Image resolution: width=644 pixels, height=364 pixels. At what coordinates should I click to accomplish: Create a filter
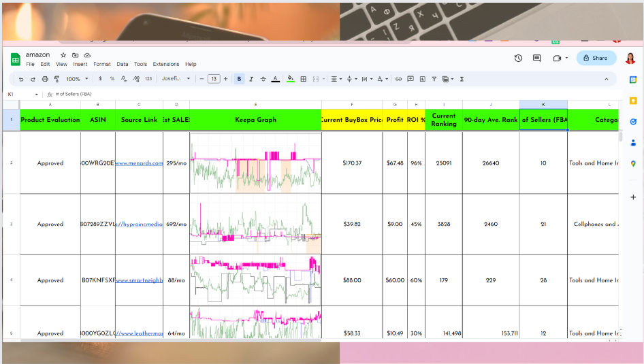[x=434, y=79]
